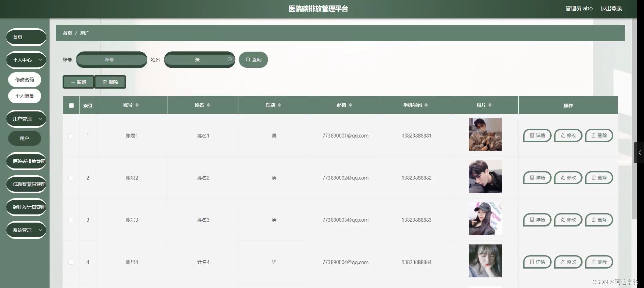The height and width of the screenshot is (288, 644).
Task: Click 修改 for 账号2
Action: [568, 177]
